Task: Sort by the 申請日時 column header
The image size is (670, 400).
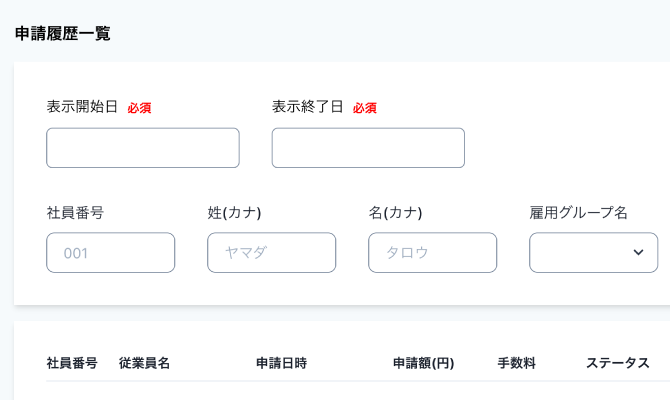Action: coord(281,363)
